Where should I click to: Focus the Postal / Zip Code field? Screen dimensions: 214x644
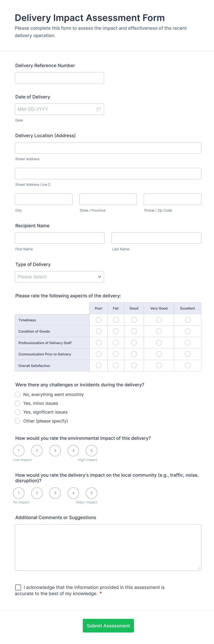point(172,199)
